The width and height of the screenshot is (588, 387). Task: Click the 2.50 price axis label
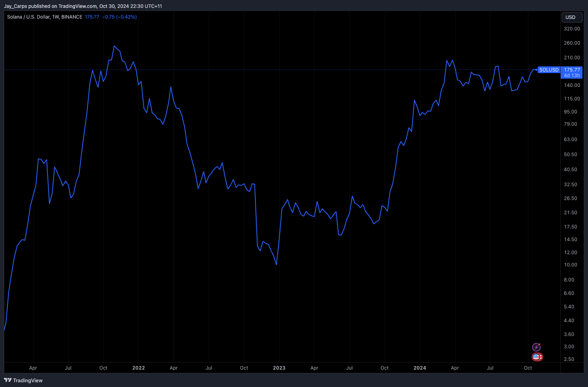point(569,359)
